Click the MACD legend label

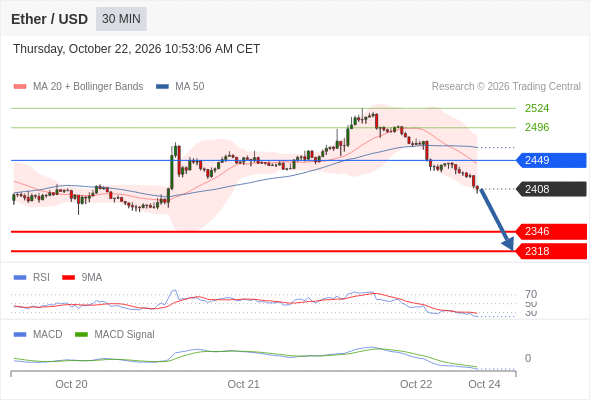click(x=48, y=334)
